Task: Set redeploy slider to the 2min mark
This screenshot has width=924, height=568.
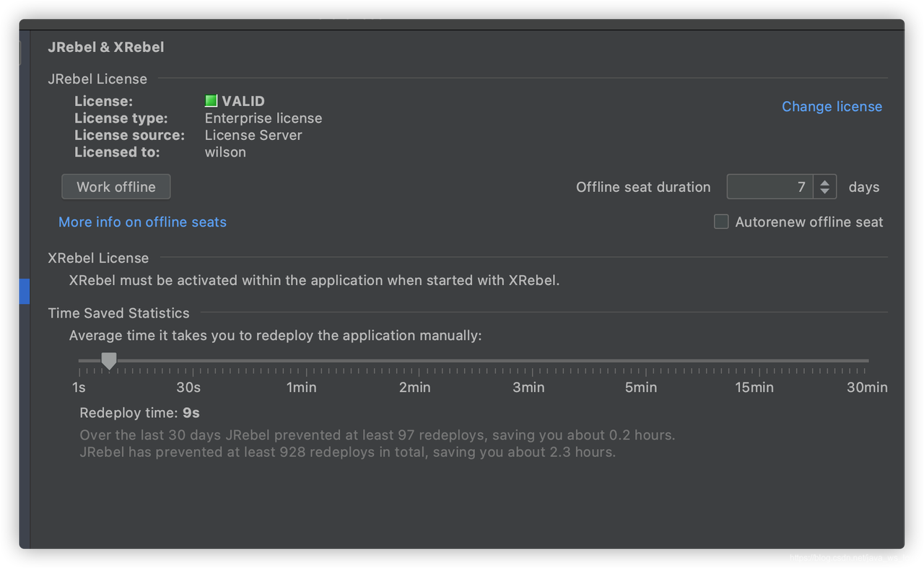Action: (x=414, y=361)
